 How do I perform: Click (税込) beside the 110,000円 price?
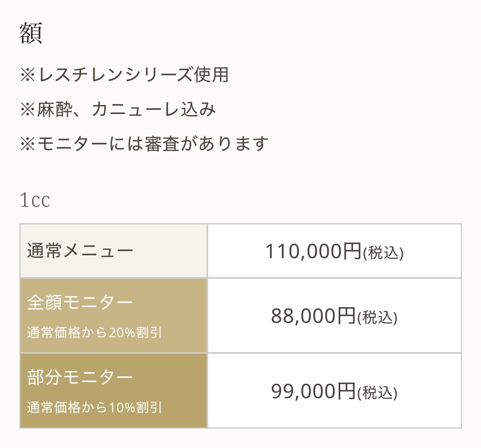pos(383,253)
